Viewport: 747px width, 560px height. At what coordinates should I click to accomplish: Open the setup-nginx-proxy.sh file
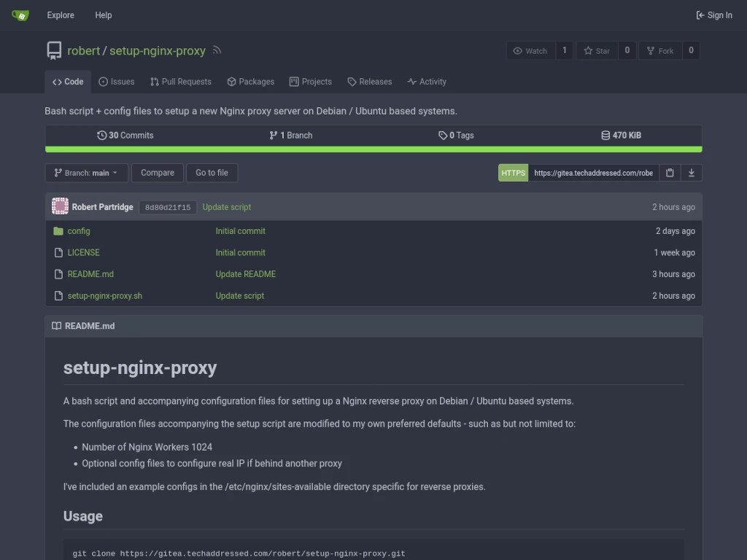tap(105, 296)
